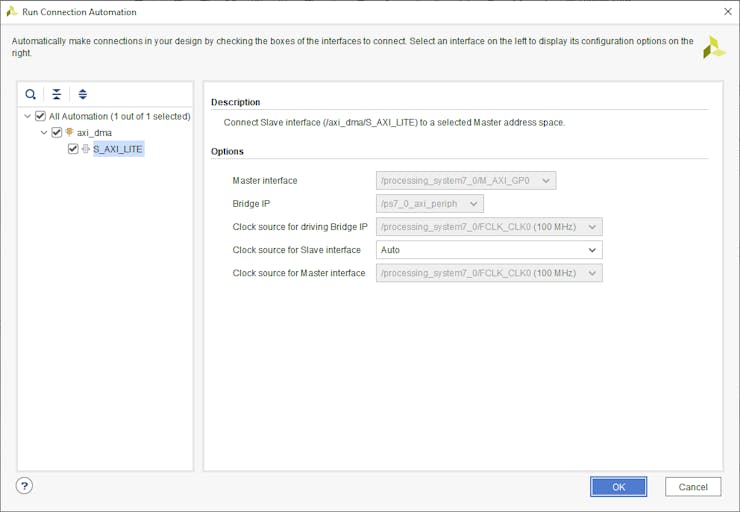Viewport: 740px width, 512px height.
Task: Click the Xilinx logo in header
Action: point(714,47)
